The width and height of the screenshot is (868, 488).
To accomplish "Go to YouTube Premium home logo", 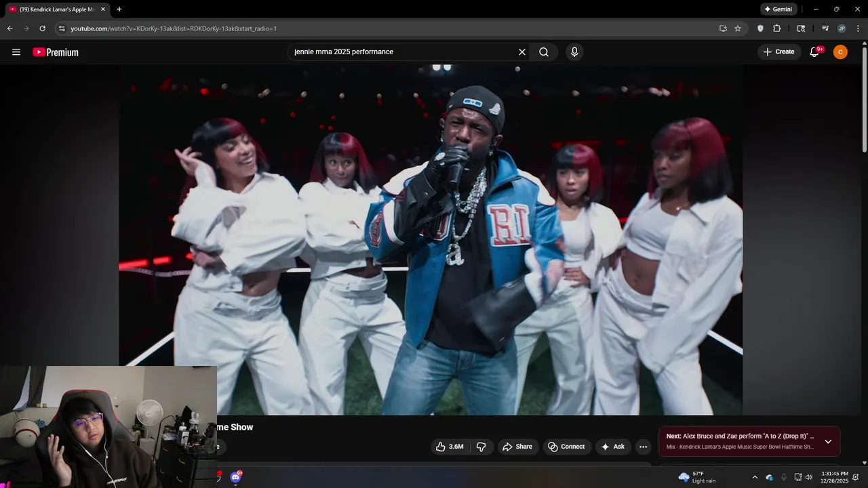I will 56,52.
